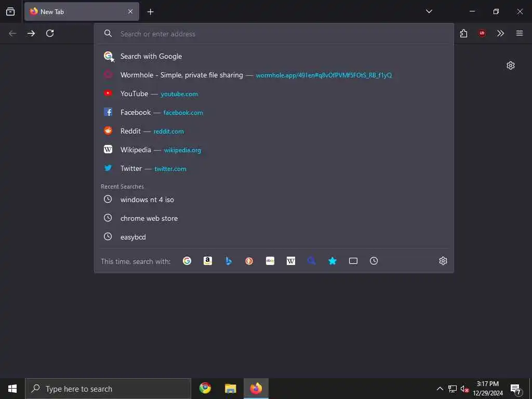Open search settings gear in dropdown

click(443, 261)
